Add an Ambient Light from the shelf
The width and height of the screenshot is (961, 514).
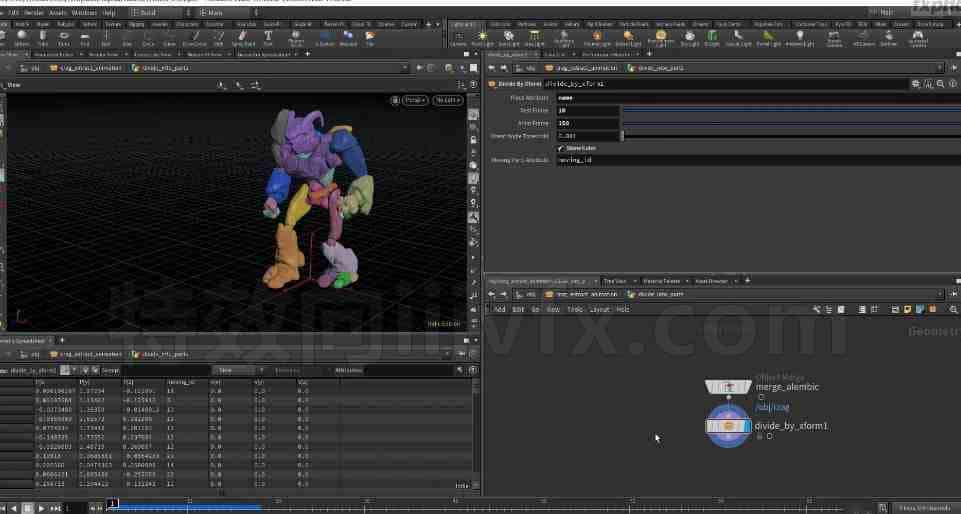pyautogui.click(x=799, y=39)
